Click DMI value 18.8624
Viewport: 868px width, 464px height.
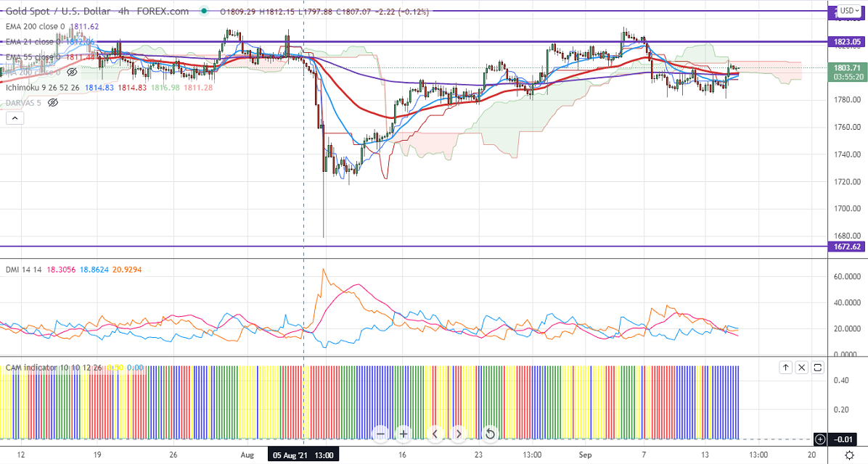click(94, 270)
